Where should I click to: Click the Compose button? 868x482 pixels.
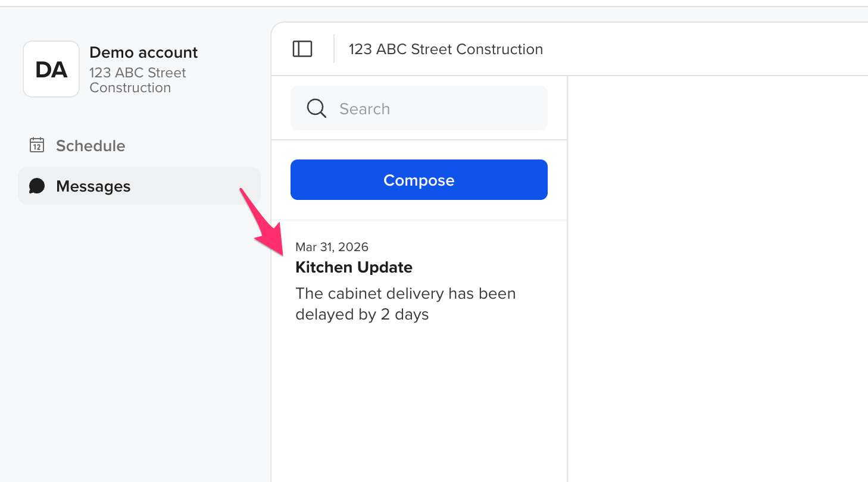tap(419, 180)
